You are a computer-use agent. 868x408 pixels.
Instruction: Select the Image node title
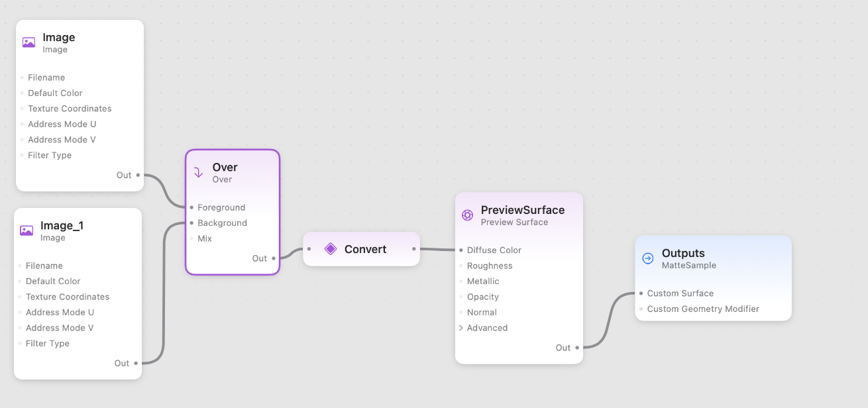pyautogui.click(x=59, y=37)
